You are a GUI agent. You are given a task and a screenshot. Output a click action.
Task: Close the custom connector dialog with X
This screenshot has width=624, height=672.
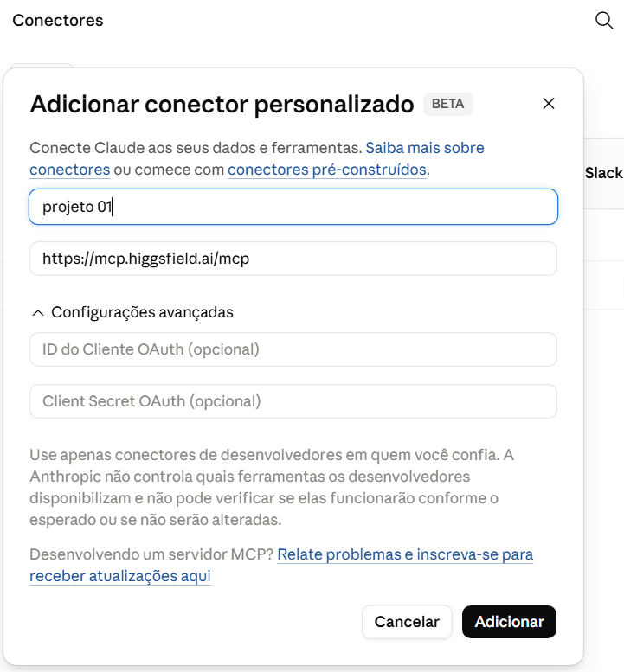pos(549,103)
